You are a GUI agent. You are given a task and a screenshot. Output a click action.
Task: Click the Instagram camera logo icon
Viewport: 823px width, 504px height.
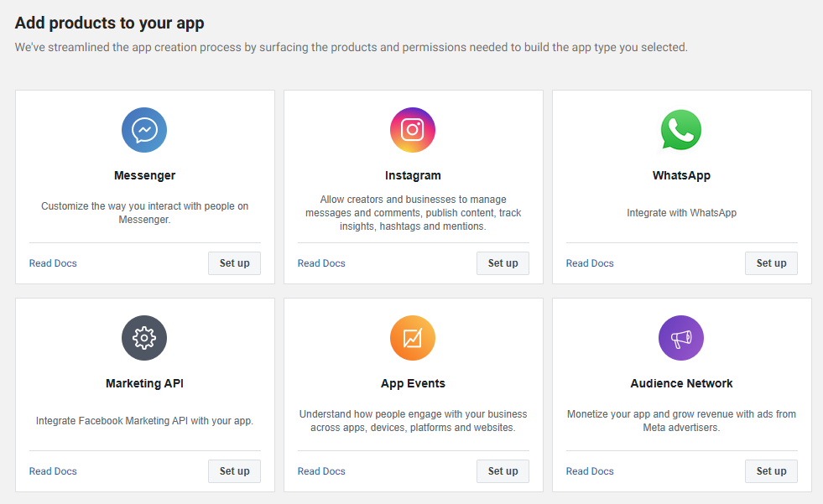point(413,130)
